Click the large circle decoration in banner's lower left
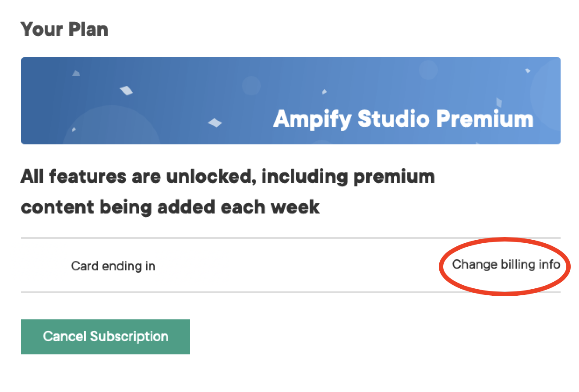This screenshot has width=579, height=392. pyautogui.click(x=112, y=127)
